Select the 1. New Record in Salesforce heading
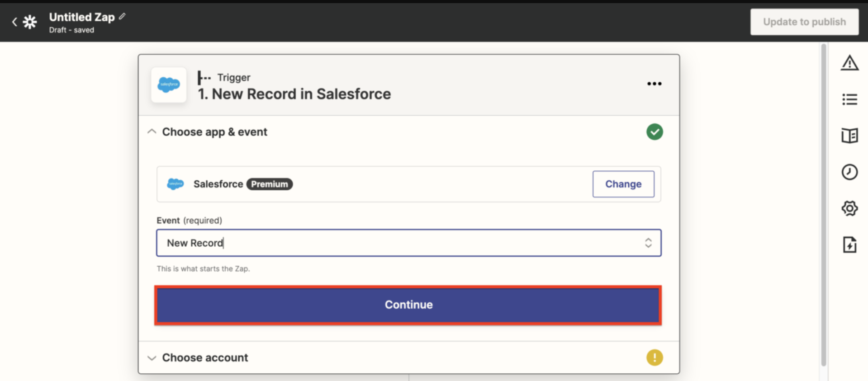 [x=294, y=94]
